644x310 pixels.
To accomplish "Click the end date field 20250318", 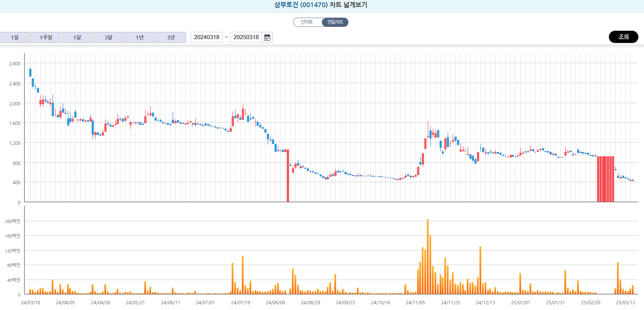I will coord(246,37).
